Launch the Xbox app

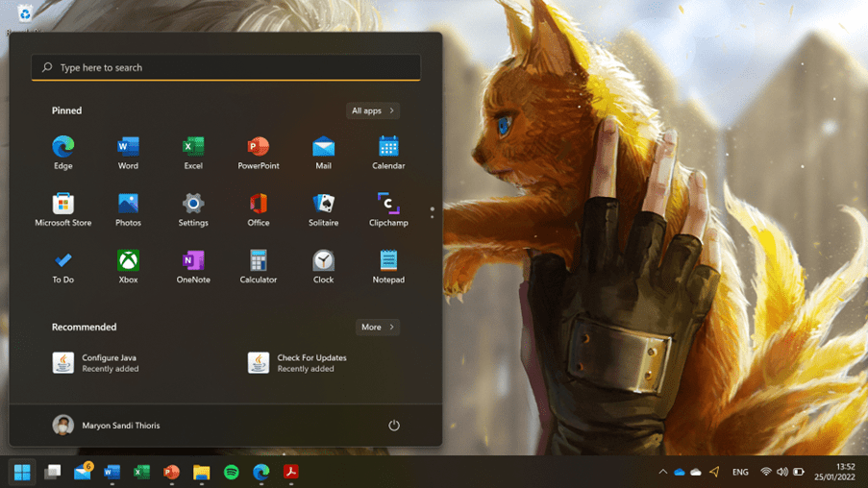(128, 266)
